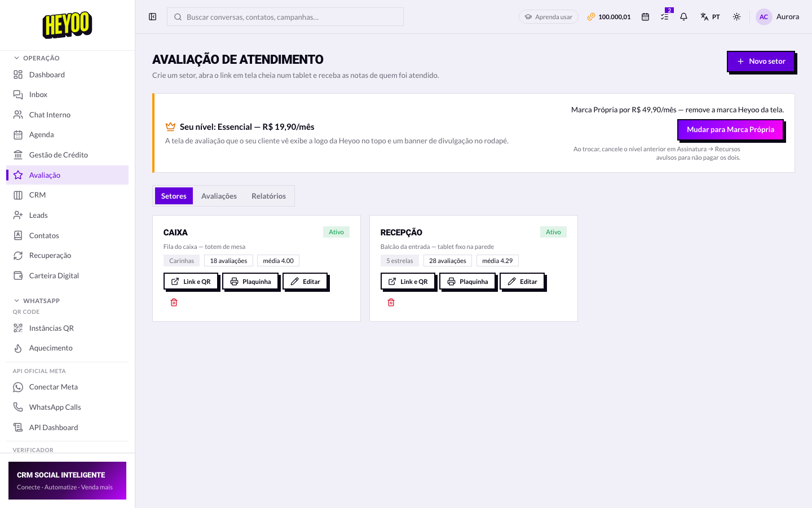
Task: Click the Heyoo logo
Action: coord(67,25)
